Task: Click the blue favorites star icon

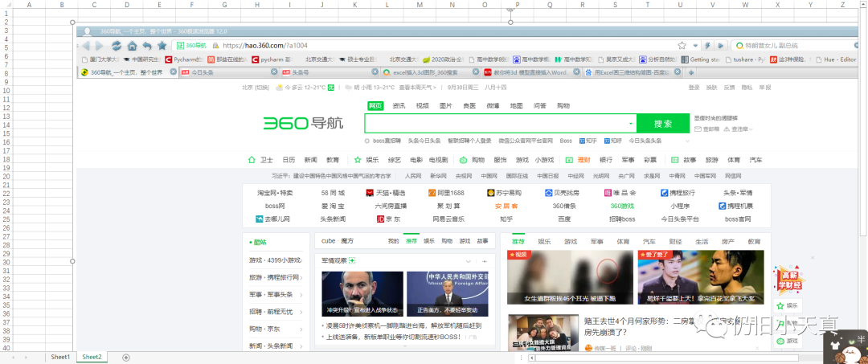Action: [x=162, y=45]
